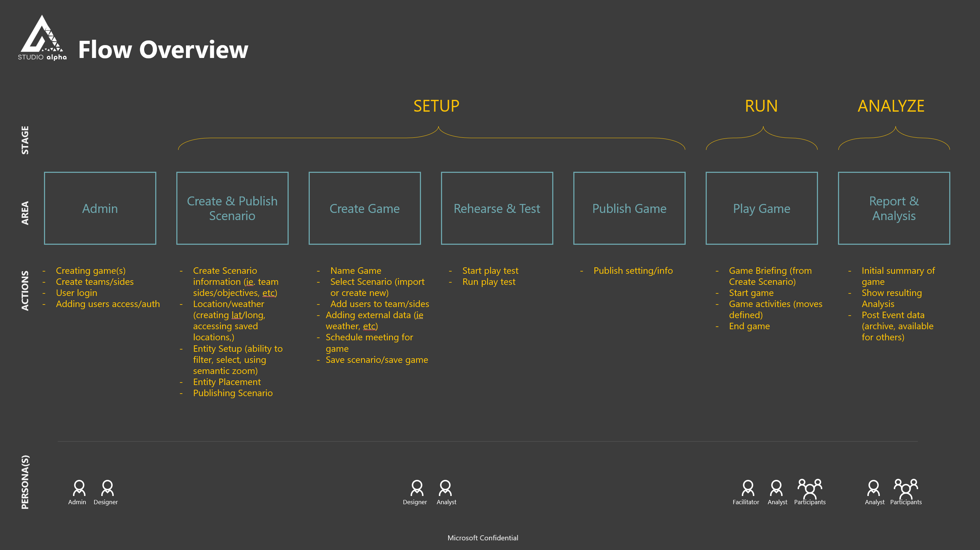Click the Designer icon next to Admin
The image size is (980, 550).
tap(107, 488)
